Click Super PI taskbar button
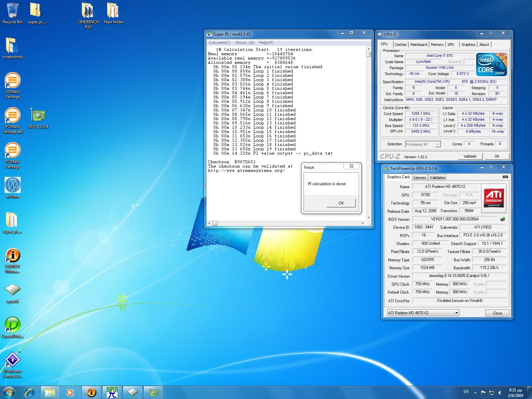The width and height of the screenshot is (532, 399). [112, 392]
